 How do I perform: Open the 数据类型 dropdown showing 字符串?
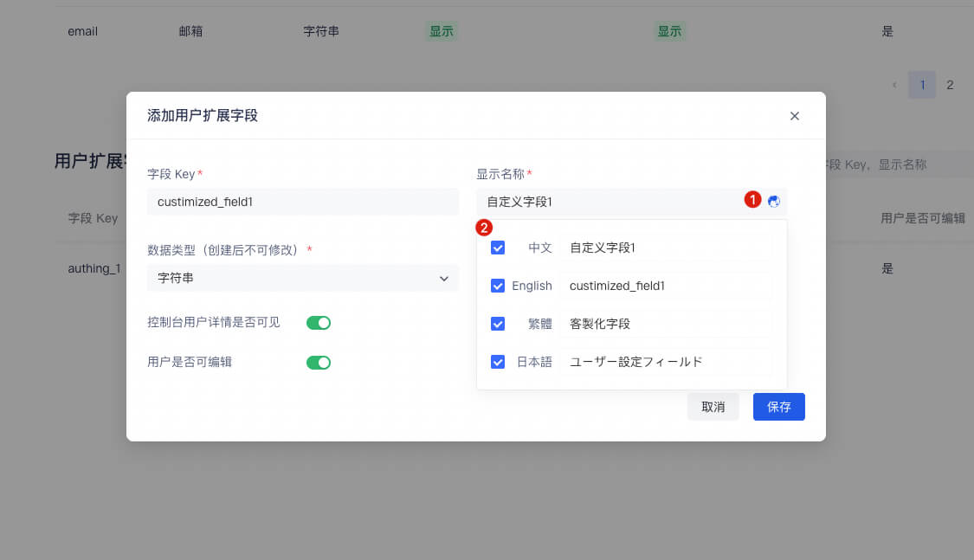click(x=302, y=278)
